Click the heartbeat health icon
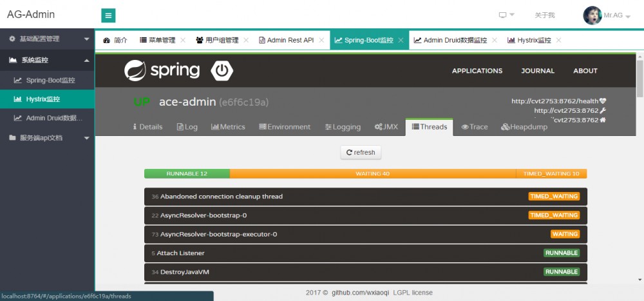 [x=603, y=101]
